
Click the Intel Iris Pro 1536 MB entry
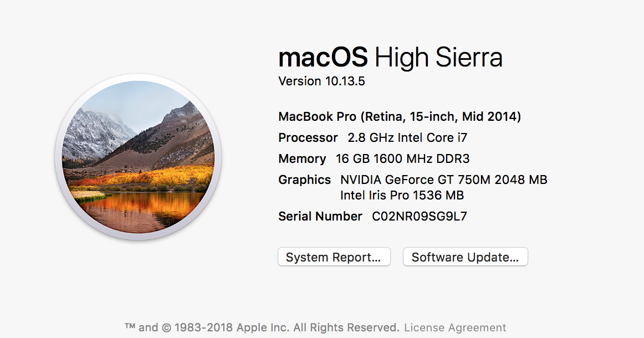tap(402, 195)
